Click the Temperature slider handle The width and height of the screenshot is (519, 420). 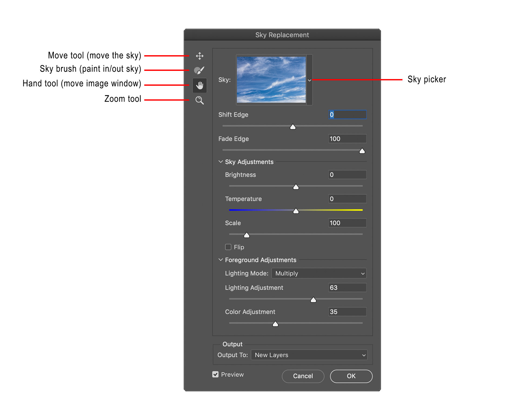[296, 211]
